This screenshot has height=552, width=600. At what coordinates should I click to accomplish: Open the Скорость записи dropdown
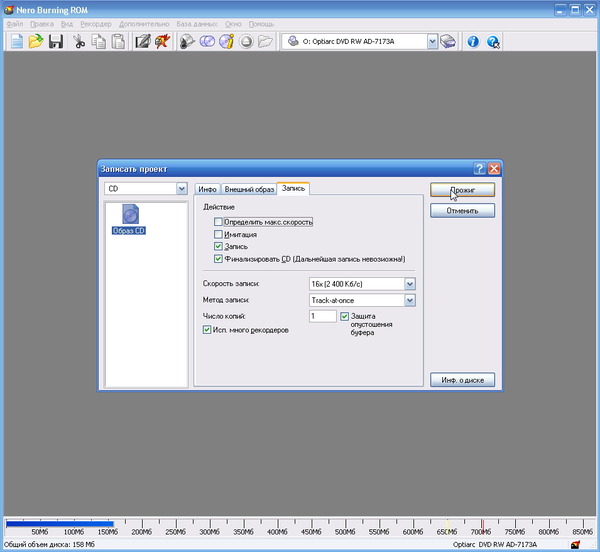click(x=410, y=284)
